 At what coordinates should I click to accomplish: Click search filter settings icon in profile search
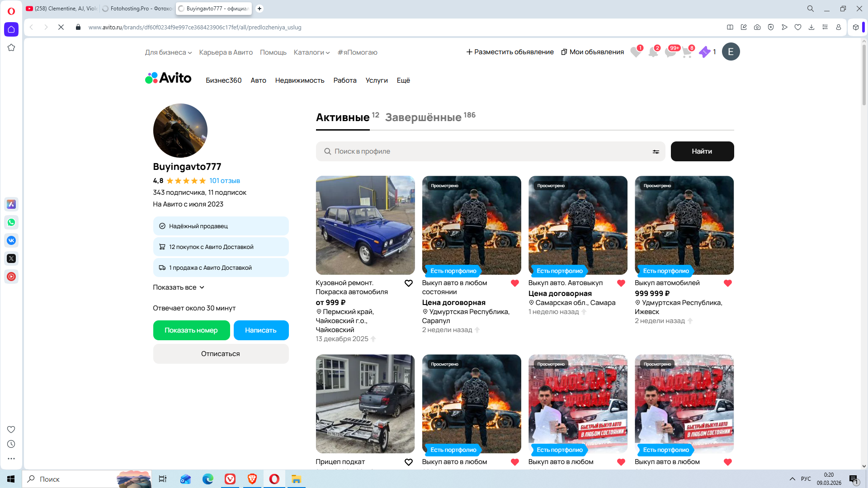coord(656,152)
